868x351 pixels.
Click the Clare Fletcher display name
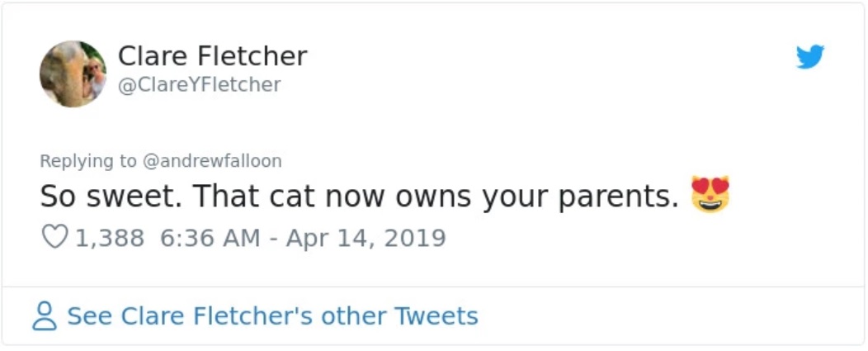212,56
